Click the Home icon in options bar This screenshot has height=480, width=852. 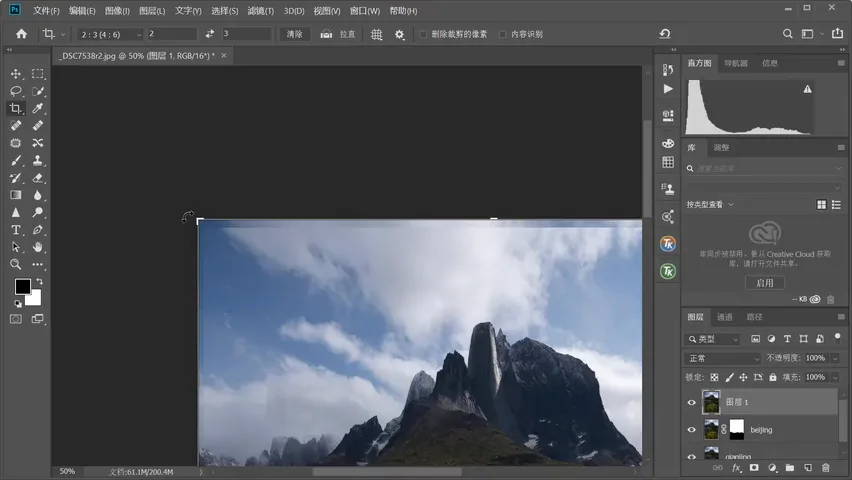point(21,34)
